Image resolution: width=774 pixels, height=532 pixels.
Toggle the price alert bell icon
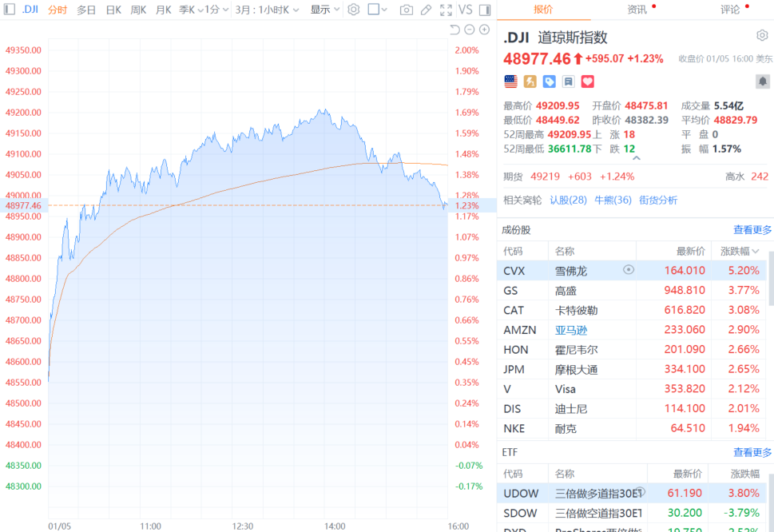click(763, 81)
